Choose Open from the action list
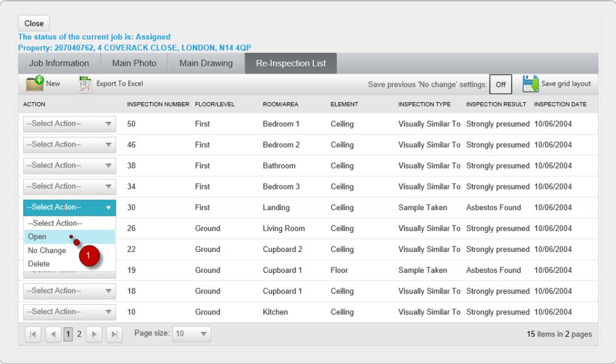The width and height of the screenshot is (616, 364). point(69,237)
